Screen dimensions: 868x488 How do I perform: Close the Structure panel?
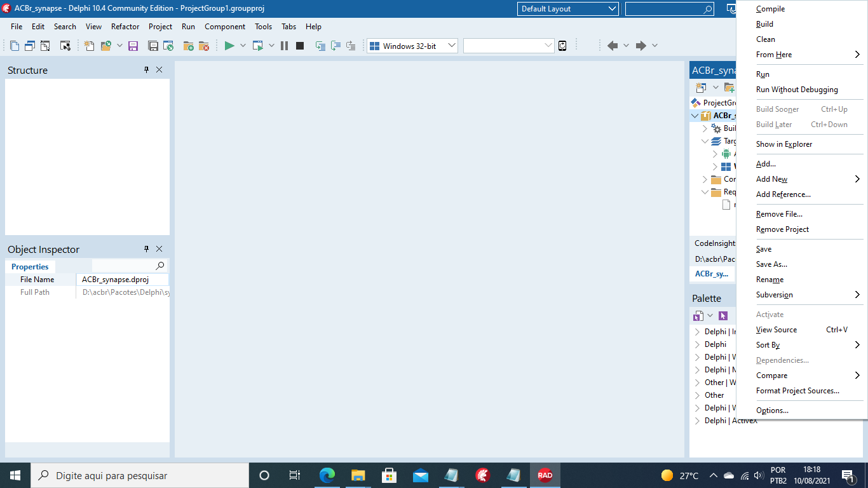point(159,70)
